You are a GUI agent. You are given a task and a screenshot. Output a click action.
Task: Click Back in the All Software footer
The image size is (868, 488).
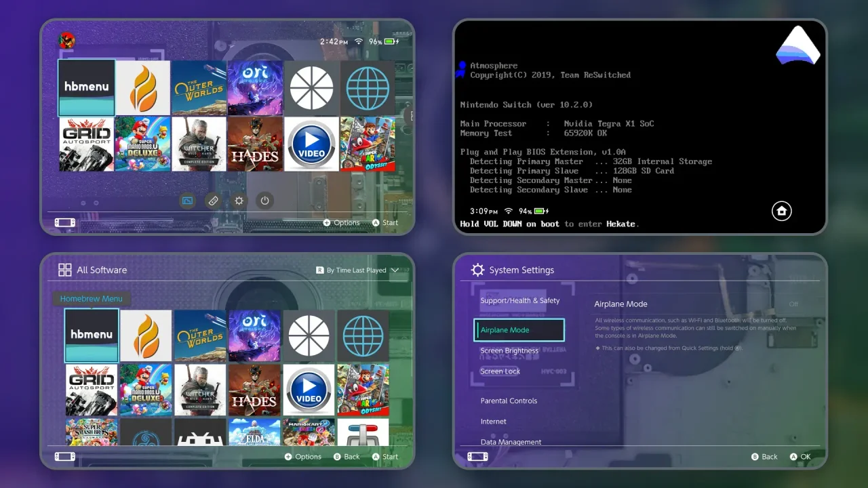click(347, 457)
